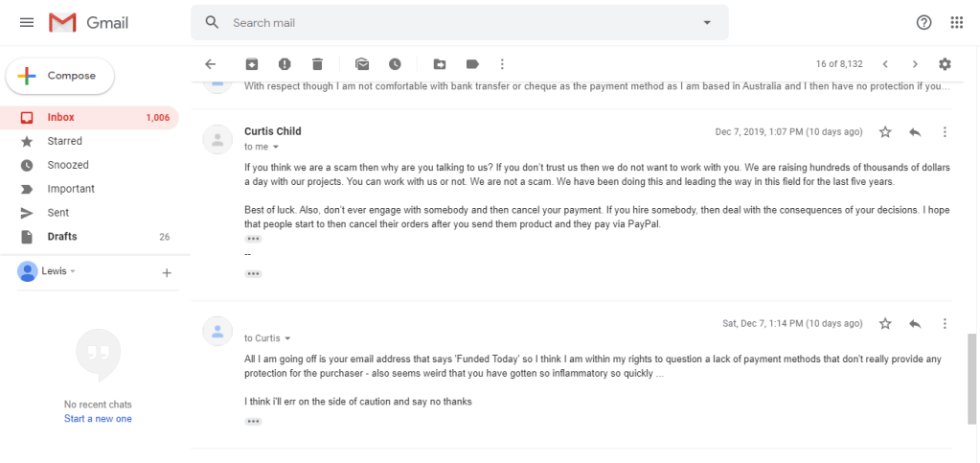Go back to inbox list
The height and width of the screenshot is (463, 980).
(211, 64)
